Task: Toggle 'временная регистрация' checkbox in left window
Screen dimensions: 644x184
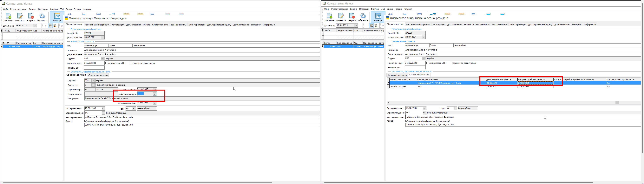Action: [x=130, y=63]
